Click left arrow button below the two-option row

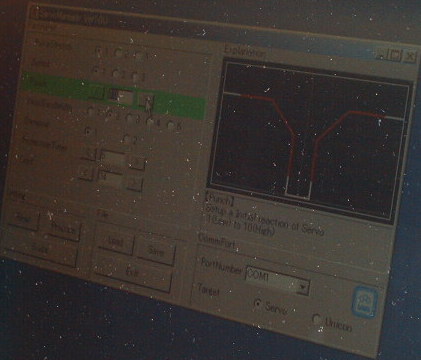pos(89,154)
